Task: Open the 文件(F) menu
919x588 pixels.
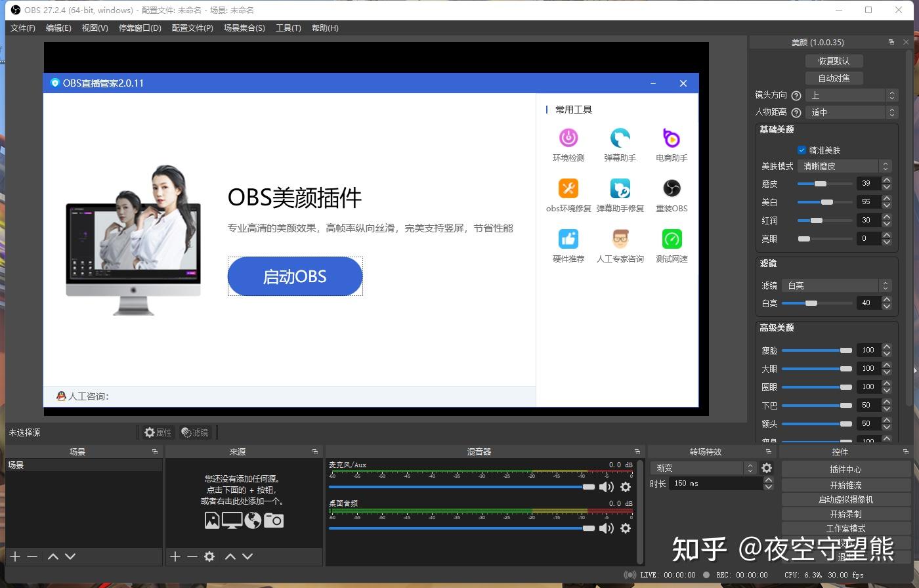Action: [x=23, y=28]
